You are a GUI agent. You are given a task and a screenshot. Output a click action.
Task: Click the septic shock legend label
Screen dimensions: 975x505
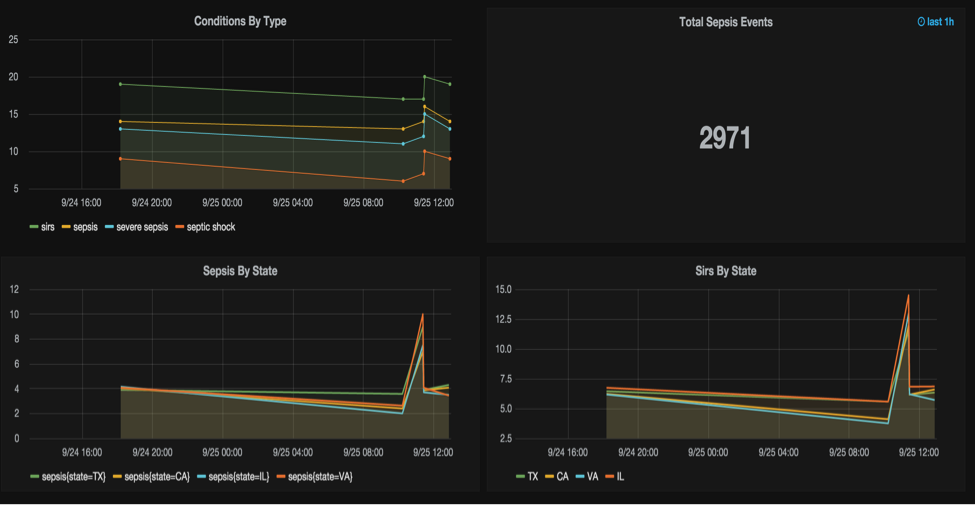(x=211, y=227)
